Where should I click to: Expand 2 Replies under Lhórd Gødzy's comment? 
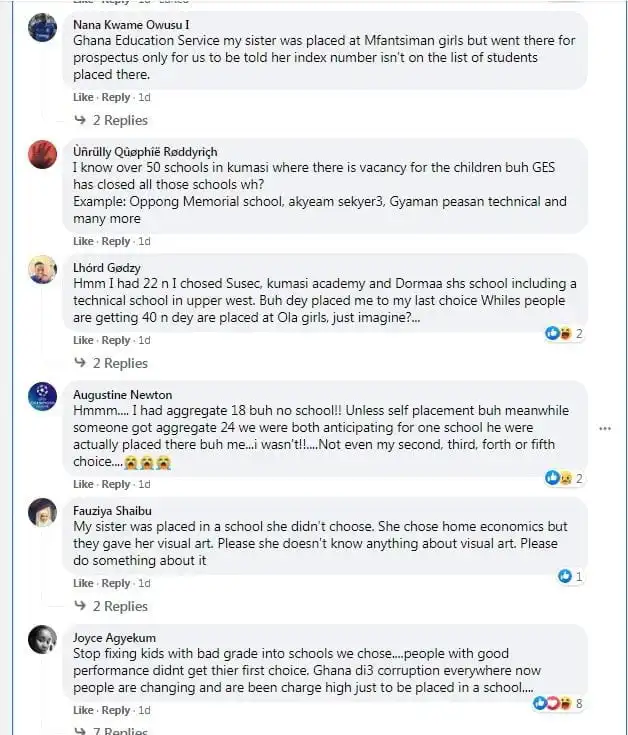tap(118, 363)
